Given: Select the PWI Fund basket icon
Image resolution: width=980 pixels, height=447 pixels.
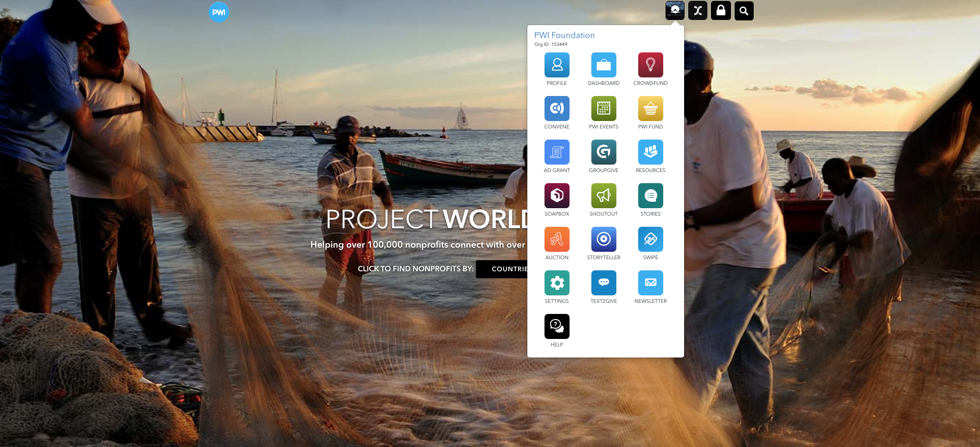Looking at the screenshot, I should 650,109.
